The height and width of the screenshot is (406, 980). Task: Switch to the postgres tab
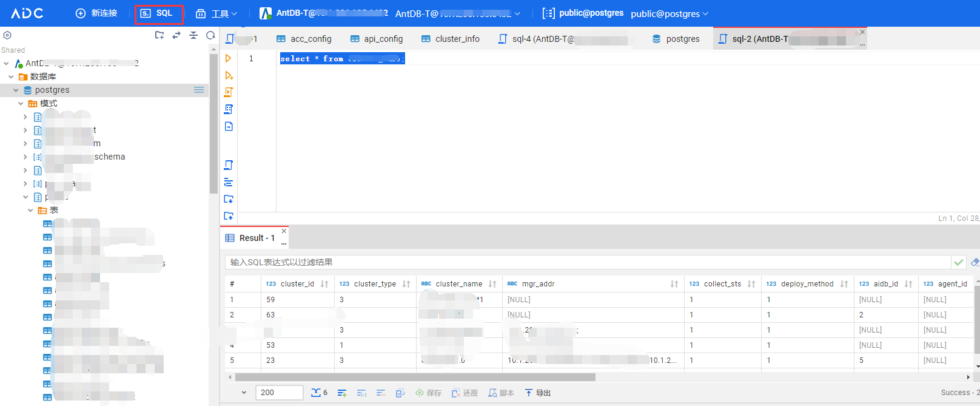click(676, 39)
